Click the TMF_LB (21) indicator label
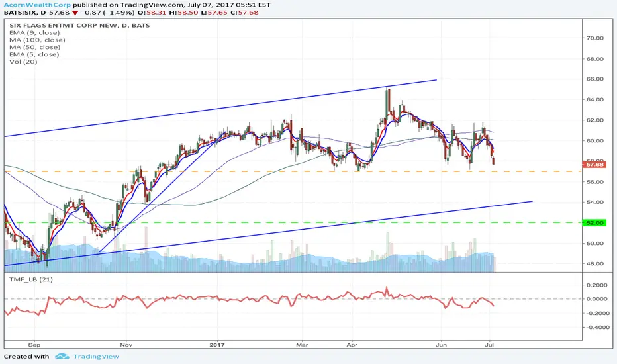 coord(31,279)
